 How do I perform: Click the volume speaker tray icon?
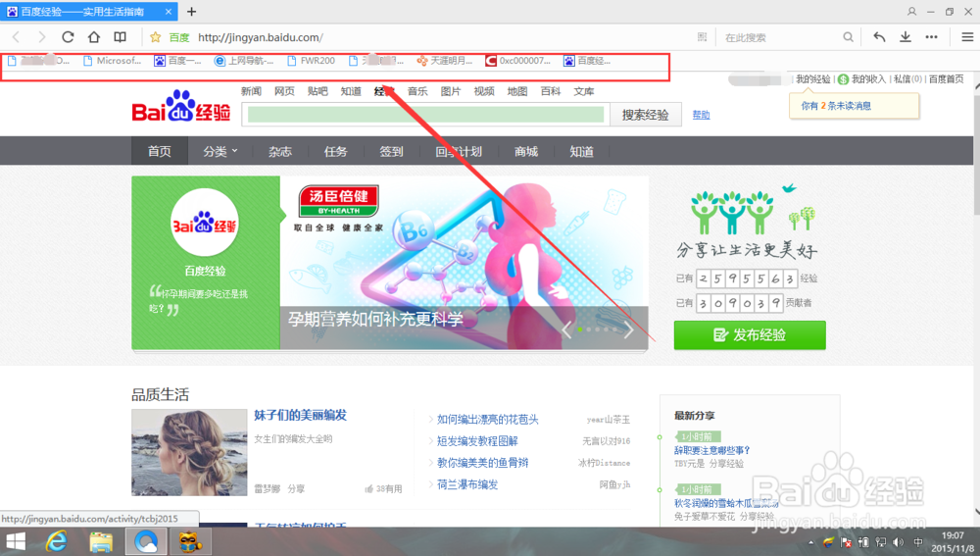pos(898,542)
